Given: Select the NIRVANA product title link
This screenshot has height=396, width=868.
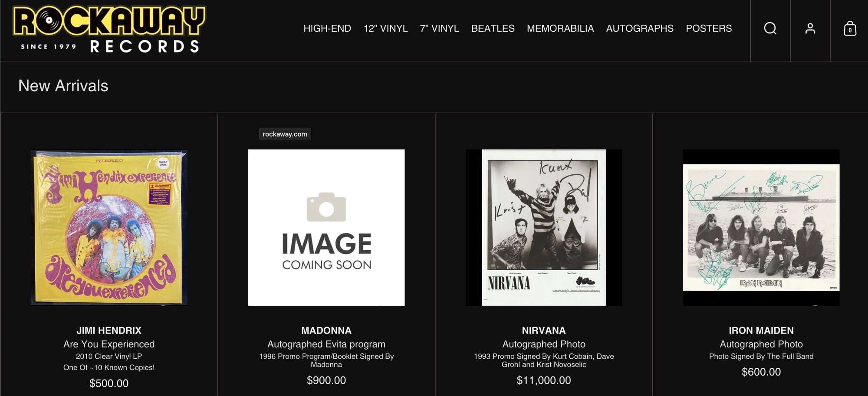Looking at the screenshot, I should 543,331.
